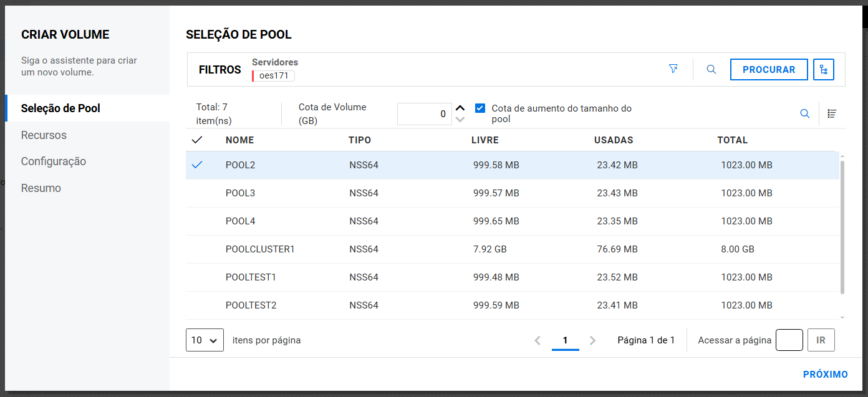Open the Configuração step
Screen dimensions: 868x397
54,161
